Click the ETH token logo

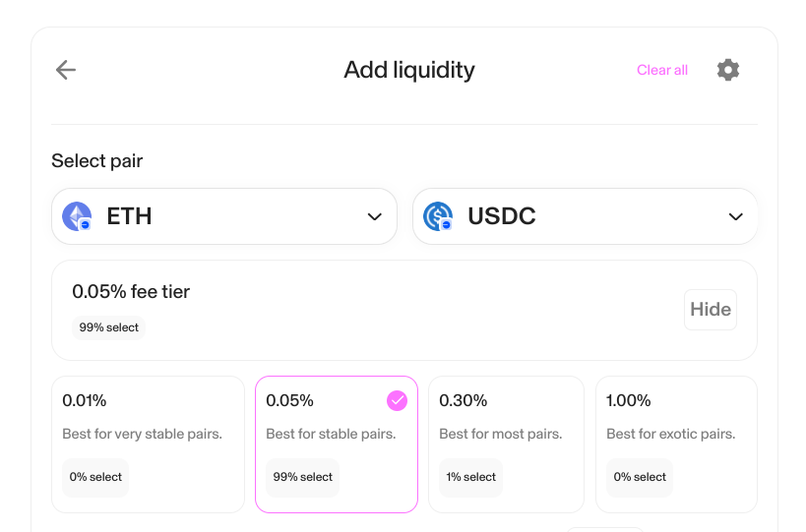pyautogui.click(x=77, y=216)
